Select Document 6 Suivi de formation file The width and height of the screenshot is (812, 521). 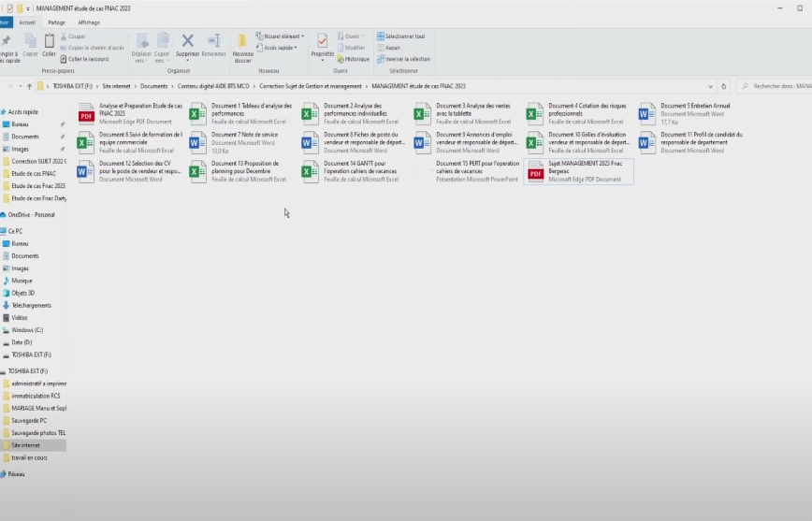coord(131,142)
